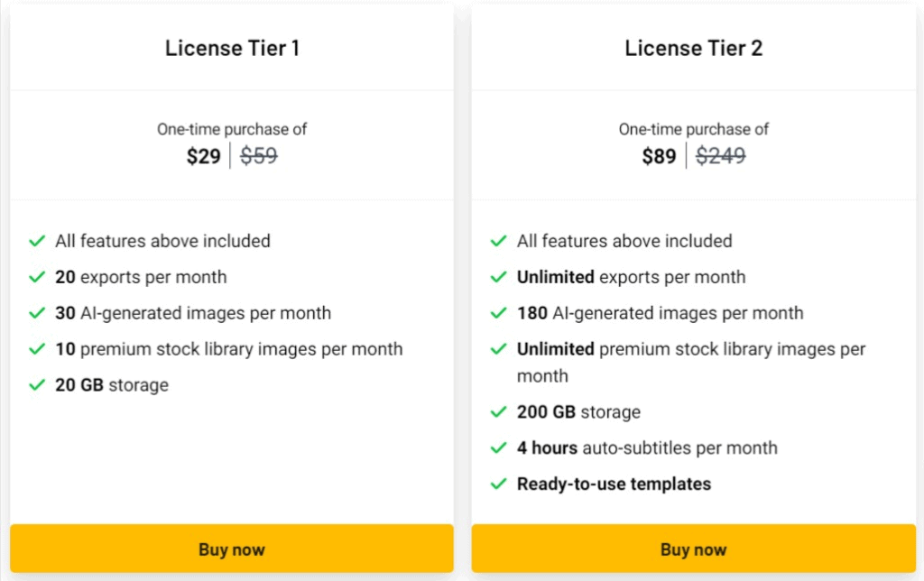924x581 pixels.
Task: Select the License Tier 2 heading
Action: coord(694,48)
